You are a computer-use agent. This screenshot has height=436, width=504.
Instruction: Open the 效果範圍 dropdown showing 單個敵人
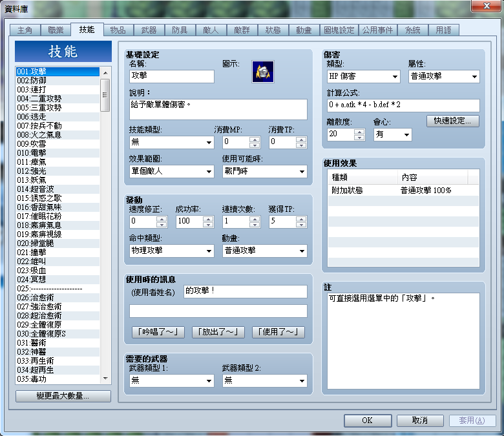[x=172, y=171]
